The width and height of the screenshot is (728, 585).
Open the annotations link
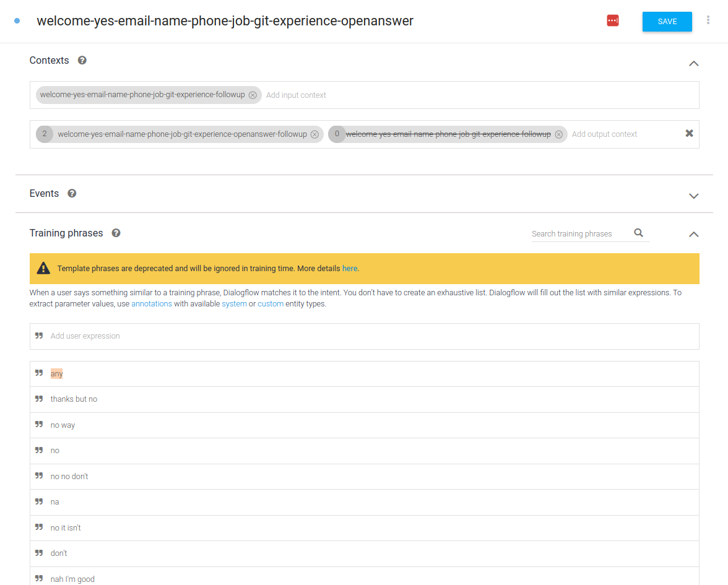tap(151, 304)
